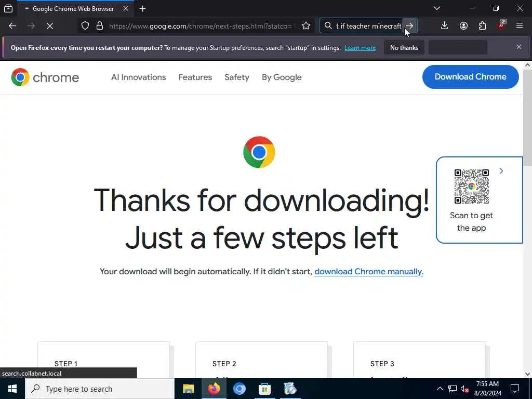View site security padlock information
Screen dimensions: 532x399
(100, 26)
